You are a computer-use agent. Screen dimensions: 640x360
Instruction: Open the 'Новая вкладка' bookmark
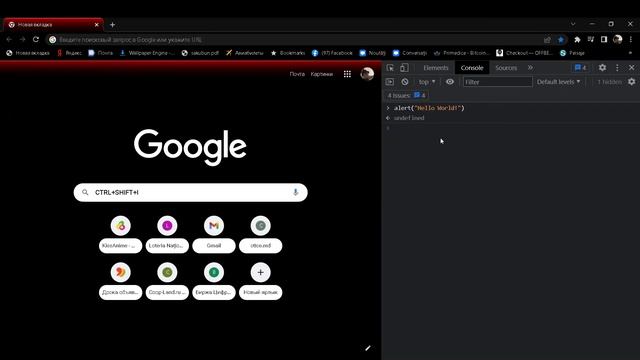28,53
